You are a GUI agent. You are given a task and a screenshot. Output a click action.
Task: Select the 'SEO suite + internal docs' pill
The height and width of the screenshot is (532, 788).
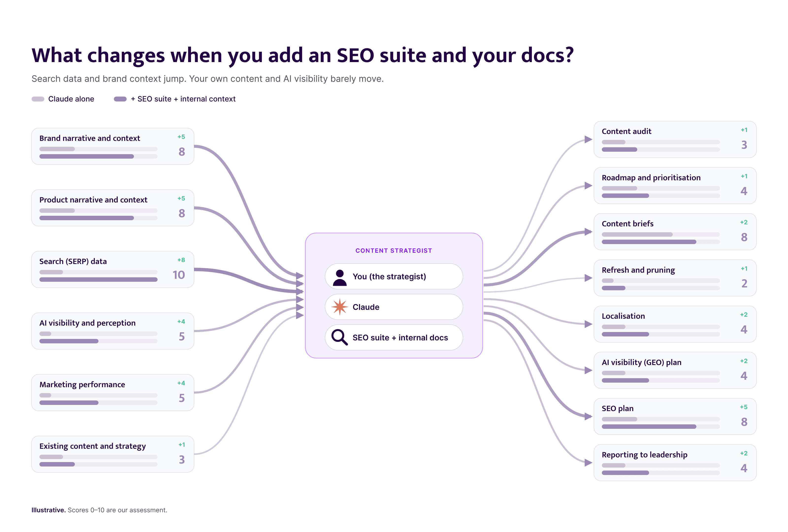[394, 337]
